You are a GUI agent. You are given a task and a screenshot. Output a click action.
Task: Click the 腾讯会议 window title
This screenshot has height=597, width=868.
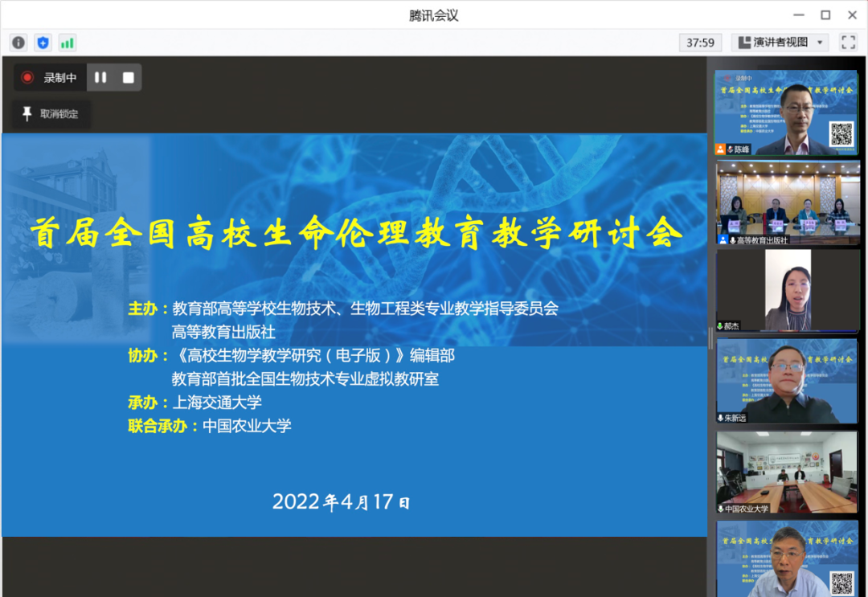tap(433, 15)
